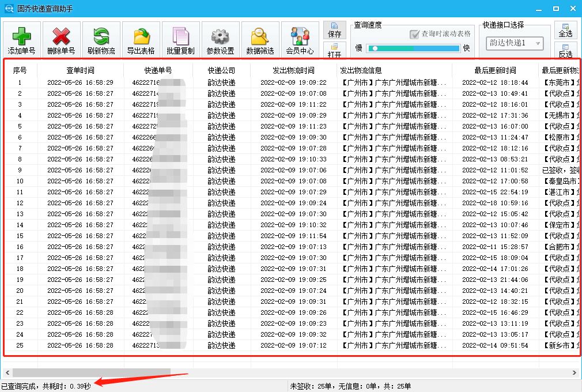
Task: Select 已签收 status cell in row 9
Action: tap(561, 170)
